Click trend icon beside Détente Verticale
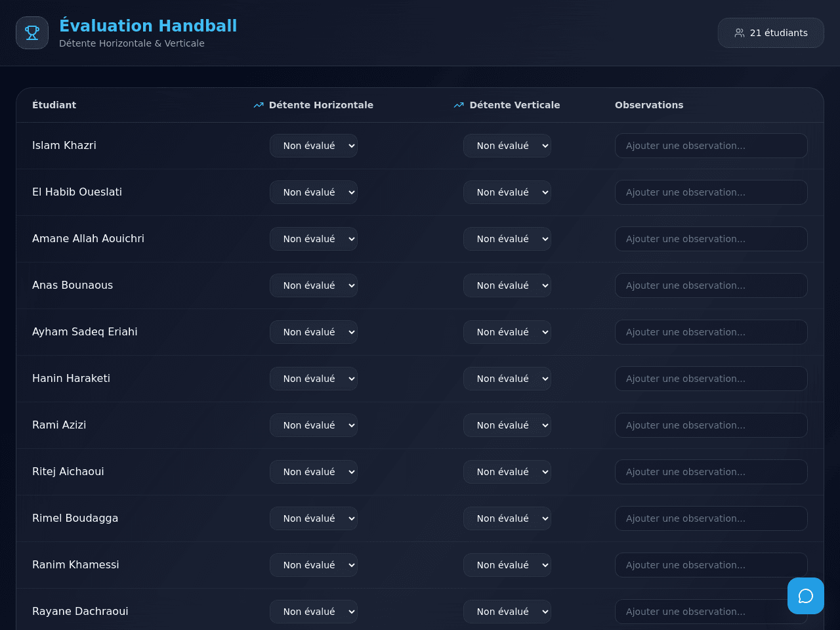Image resolution: width=840 pixels, height=630 pixels. [x=459, y=105]
